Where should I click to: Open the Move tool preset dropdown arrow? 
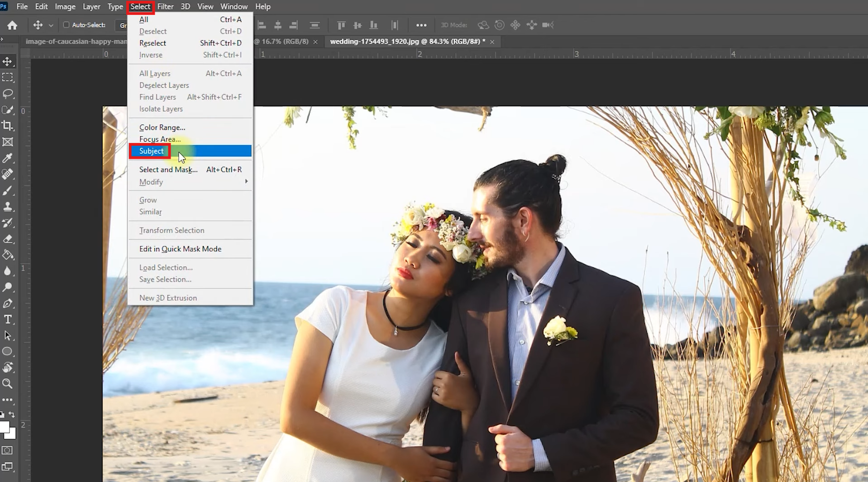click(51, 25)
